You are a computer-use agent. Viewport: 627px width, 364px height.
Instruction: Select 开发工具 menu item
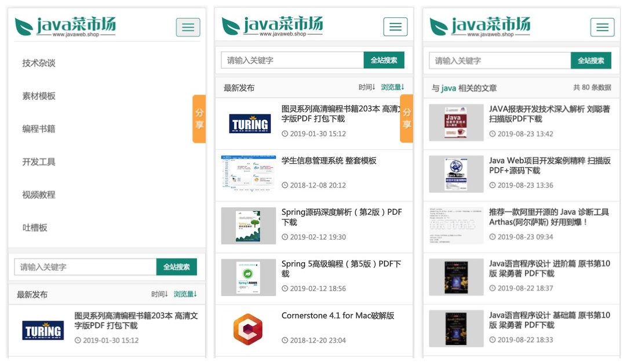pos(39,161)
